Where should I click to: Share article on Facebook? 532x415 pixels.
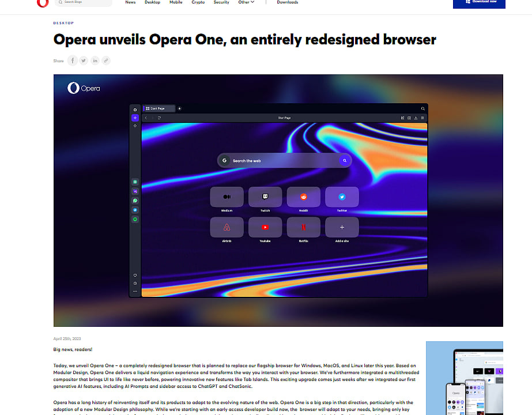pos(73,61)
